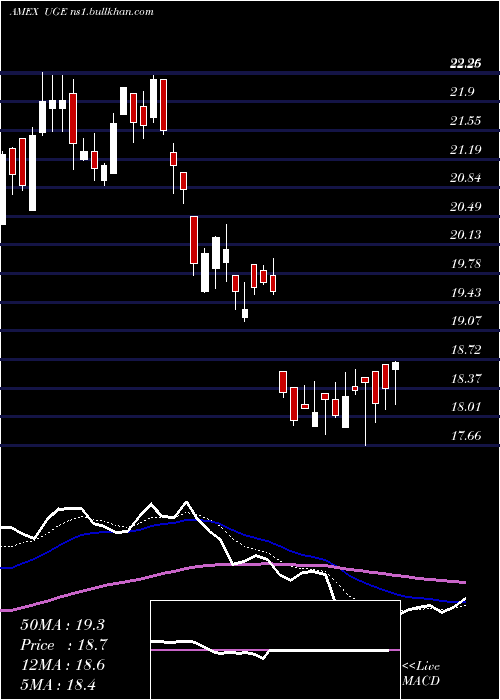This screenshot has height=700, width=500.
Task: Click the 20.84 price axis label
Action: click(x=466, y=178)
